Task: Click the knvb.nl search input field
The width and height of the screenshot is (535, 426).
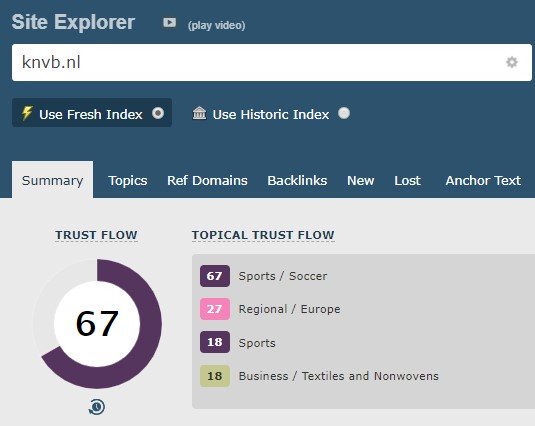Action: pos(272,62)
